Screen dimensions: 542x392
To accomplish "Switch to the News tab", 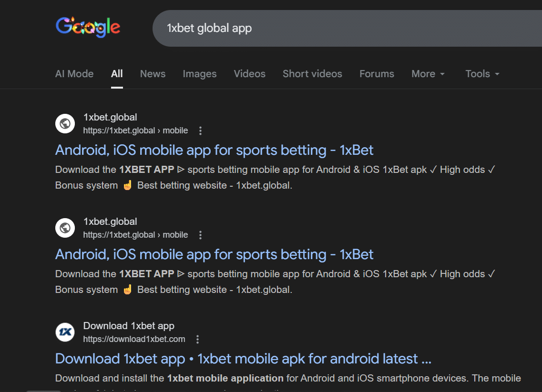I will click(153, 74).
